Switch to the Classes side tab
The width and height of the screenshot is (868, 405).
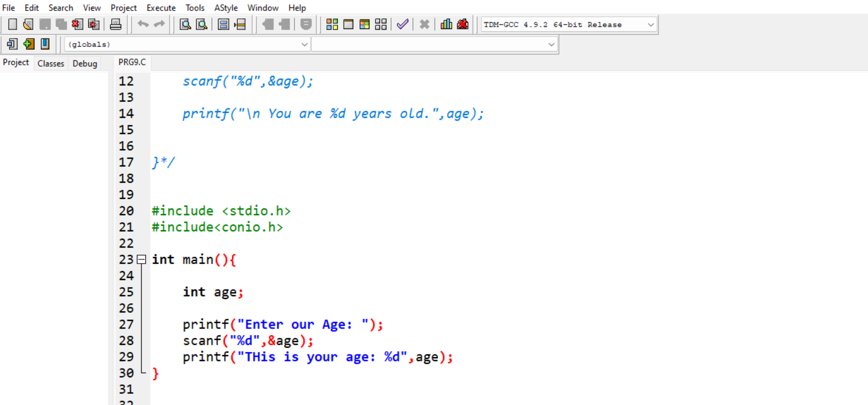[51, 63]
